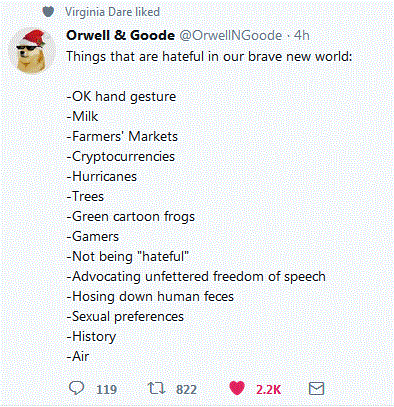Click the "-Green cartoon frogs" line

[131, 217]
